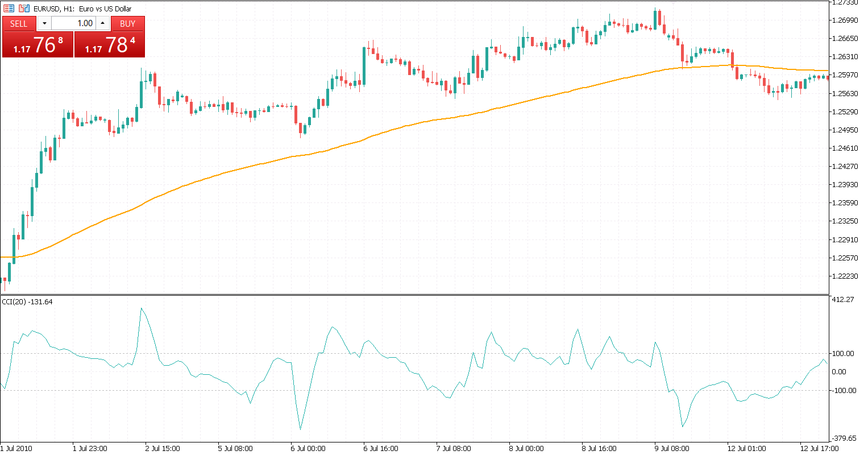Click the 1.22230 price scale label
The height and width of the screenshot is (455, 868).
tap(846, 276)
